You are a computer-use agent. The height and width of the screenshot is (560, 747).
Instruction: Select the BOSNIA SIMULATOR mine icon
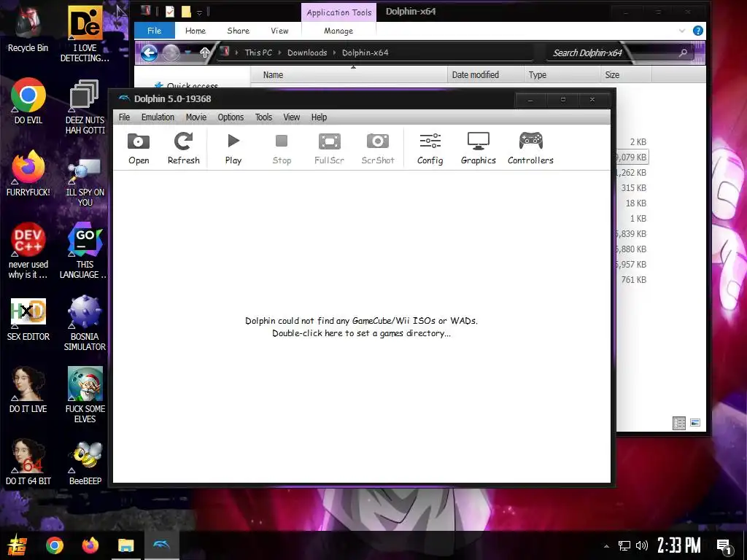[x=85, y=323]
